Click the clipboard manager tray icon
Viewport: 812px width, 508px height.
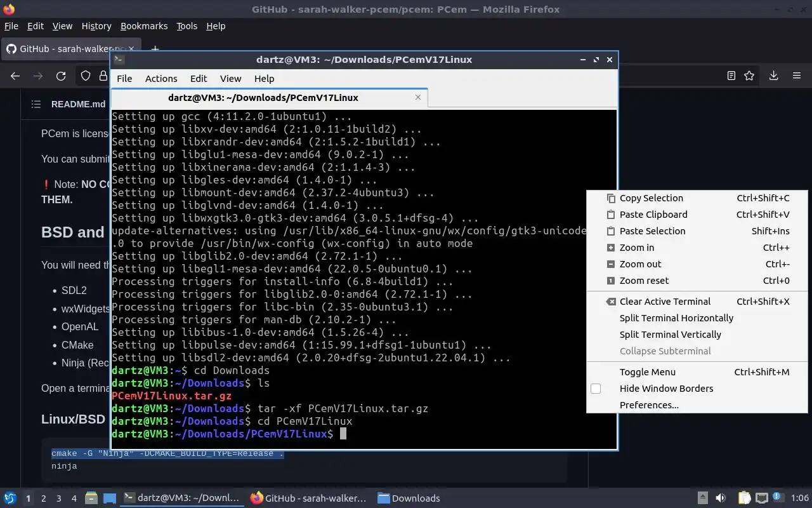(x=744, y=498)
